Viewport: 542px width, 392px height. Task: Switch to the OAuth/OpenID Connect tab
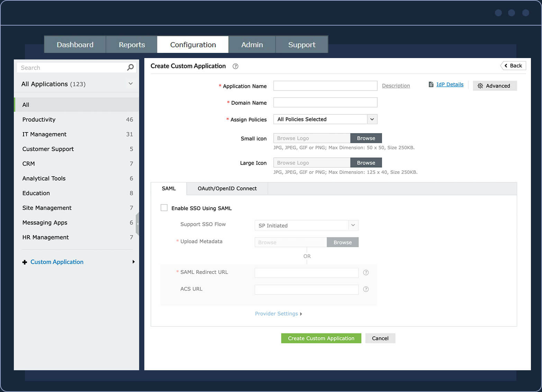[227, 188]
